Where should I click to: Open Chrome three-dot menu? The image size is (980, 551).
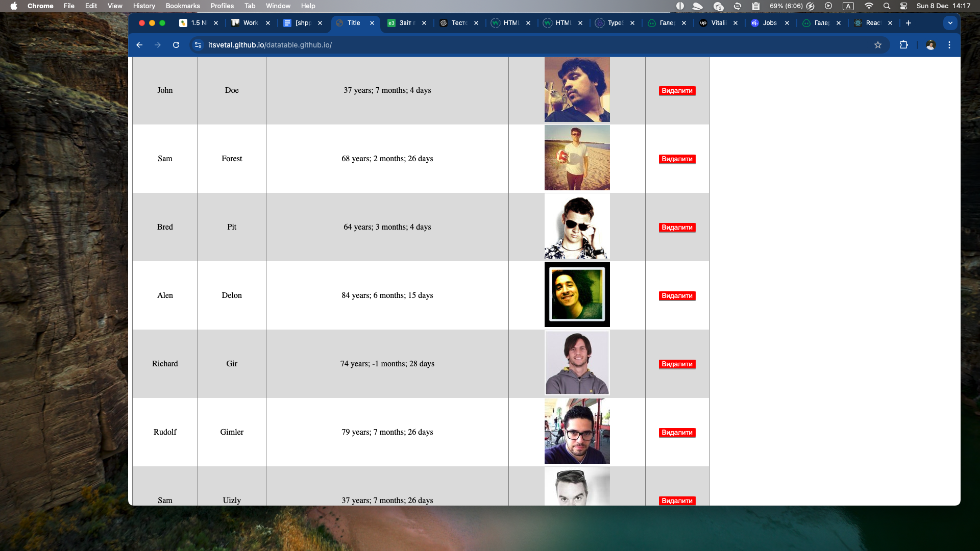[949, 45]
